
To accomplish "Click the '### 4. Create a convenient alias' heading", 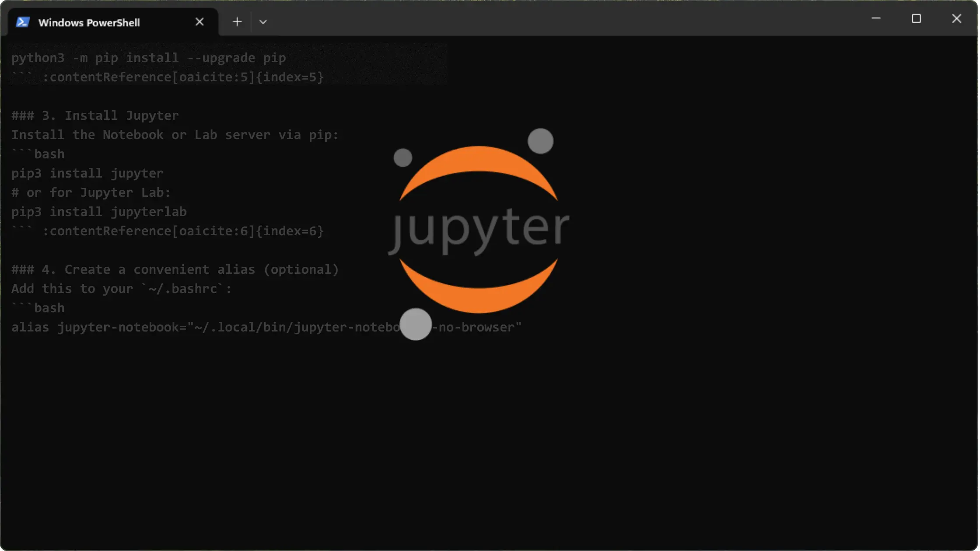I will coord(175,269).
